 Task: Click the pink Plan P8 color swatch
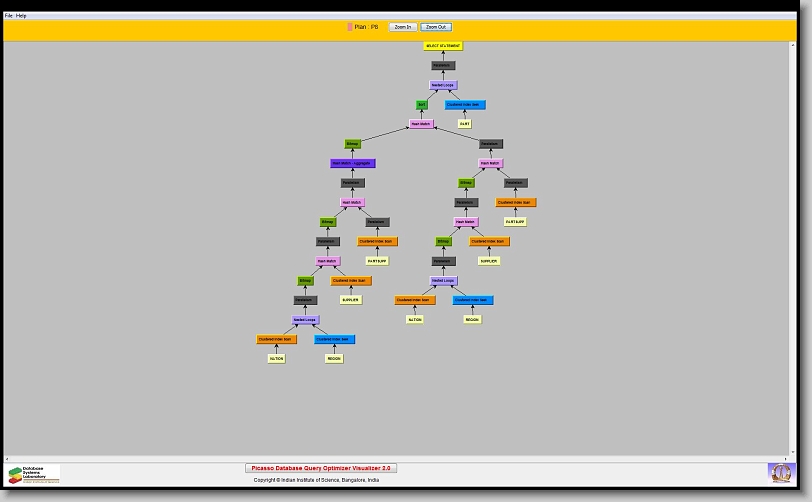350,27
